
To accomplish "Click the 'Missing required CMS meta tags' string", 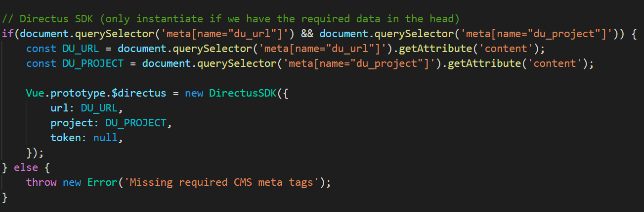I will tap(220, 182).
